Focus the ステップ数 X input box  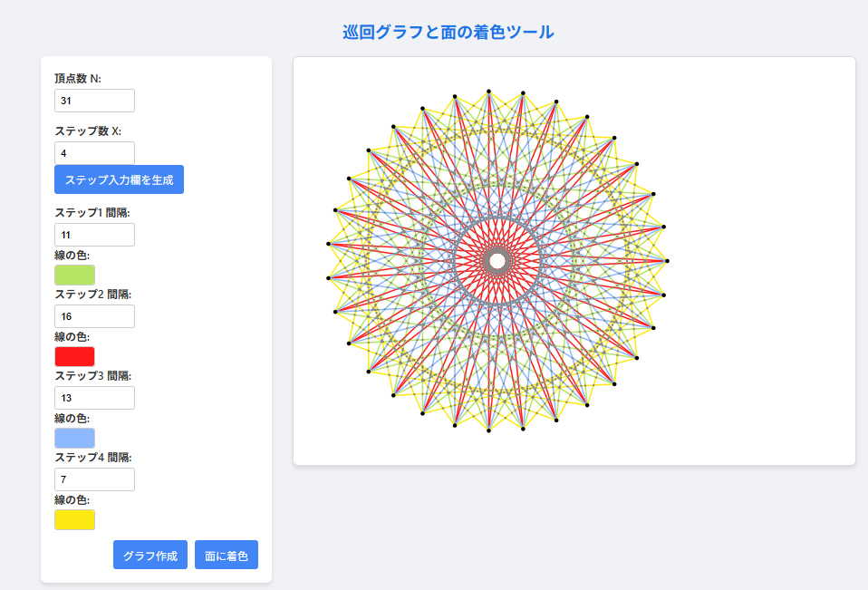94,153
